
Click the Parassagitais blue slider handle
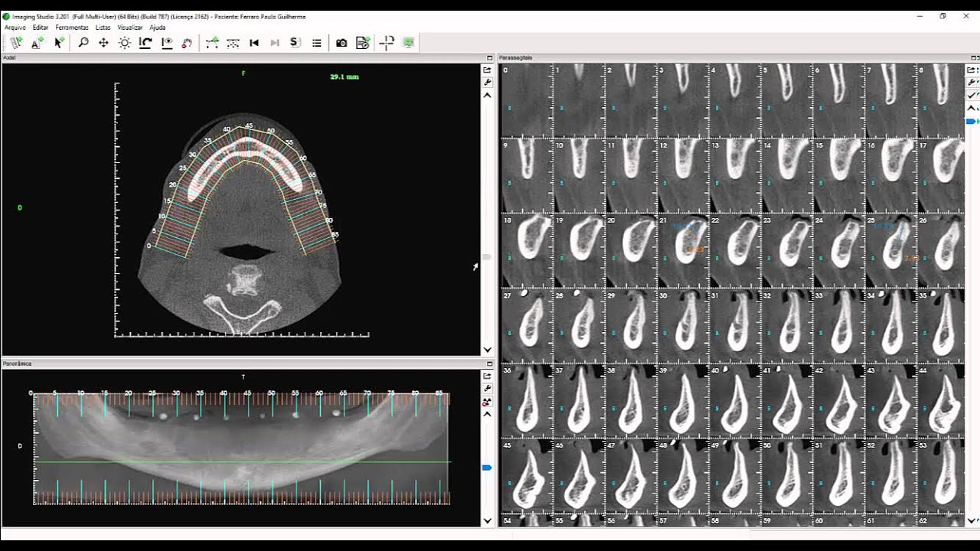[x=972, y=122]
